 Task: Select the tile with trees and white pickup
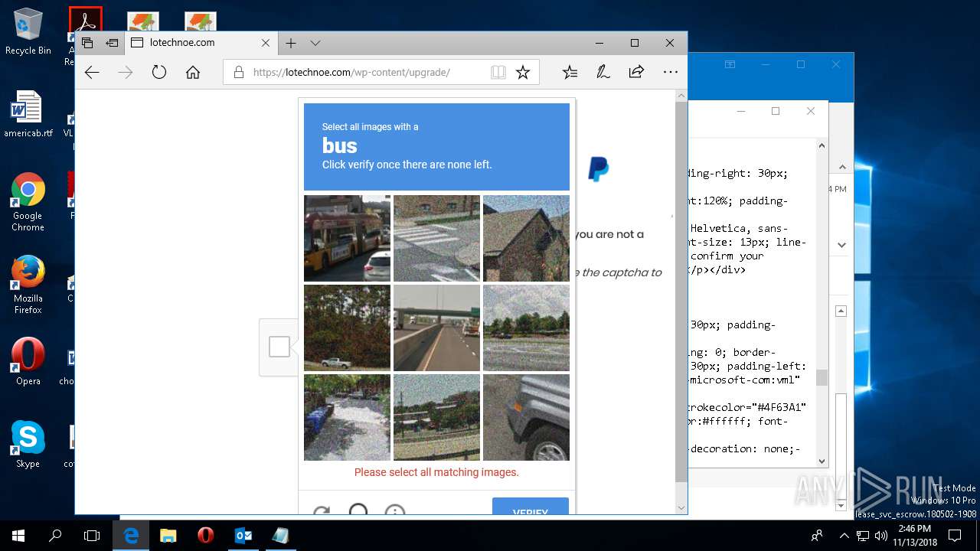click(347, 328)
